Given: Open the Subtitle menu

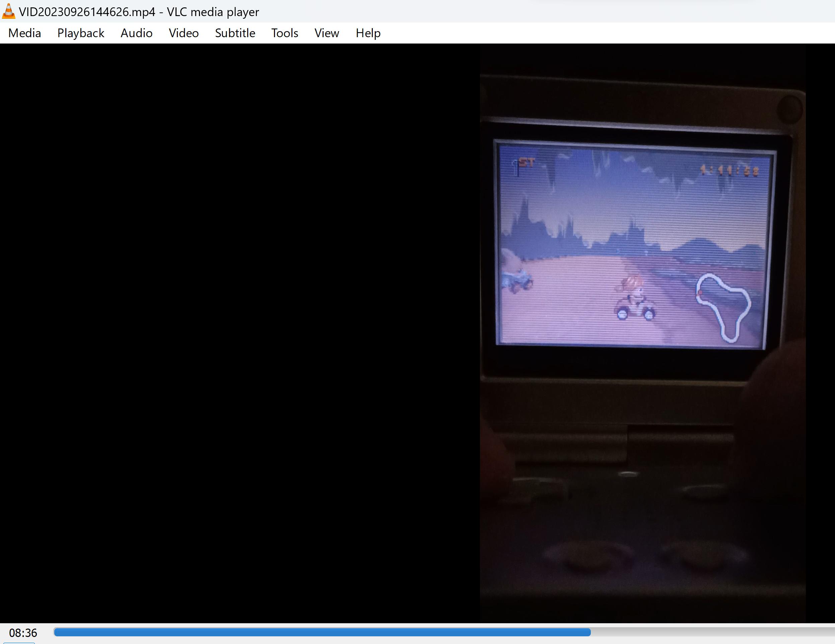Looking at the screenshot, I should click(x=235, y=33).
